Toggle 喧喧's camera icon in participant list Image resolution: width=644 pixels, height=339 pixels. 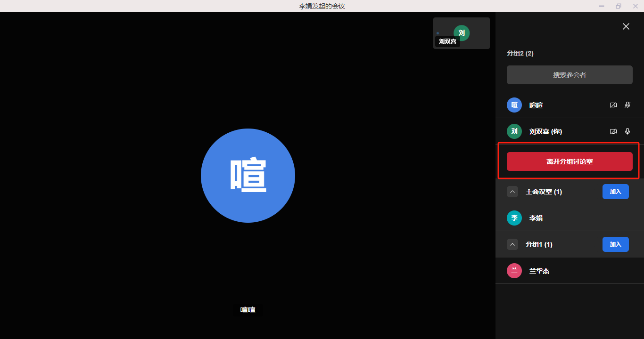coord(613,105)
